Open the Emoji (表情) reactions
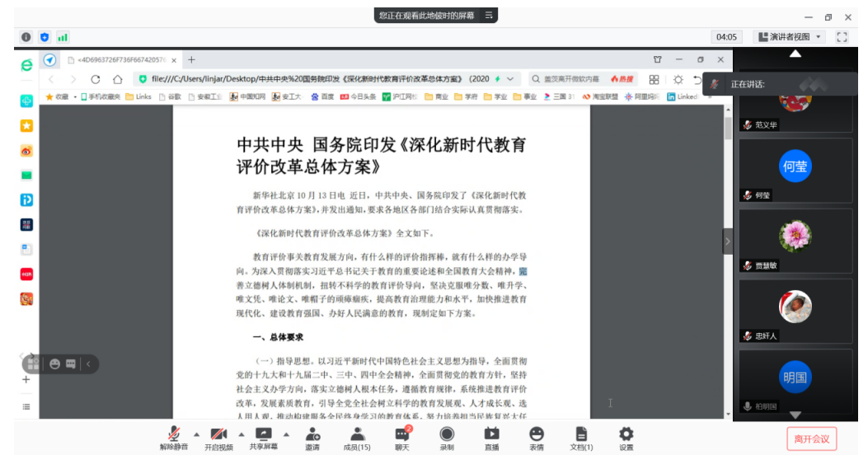The width and height of the screenshot is (868, 455). click(537, 439)
